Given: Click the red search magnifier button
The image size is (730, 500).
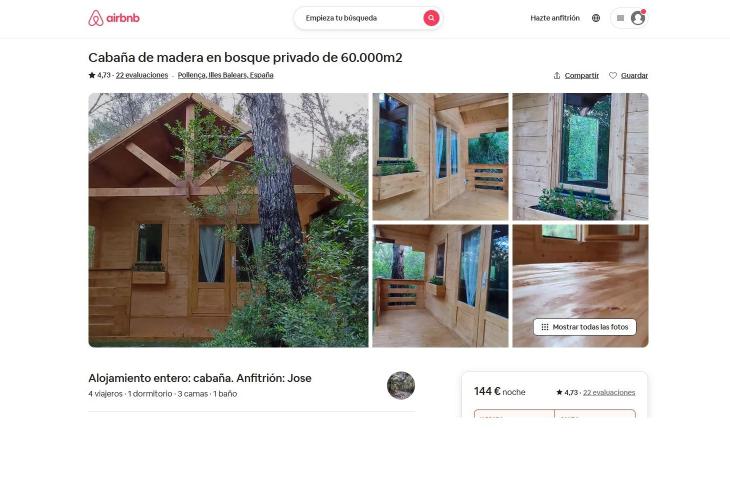Looking at the screenshot, I should coord(431,18).
